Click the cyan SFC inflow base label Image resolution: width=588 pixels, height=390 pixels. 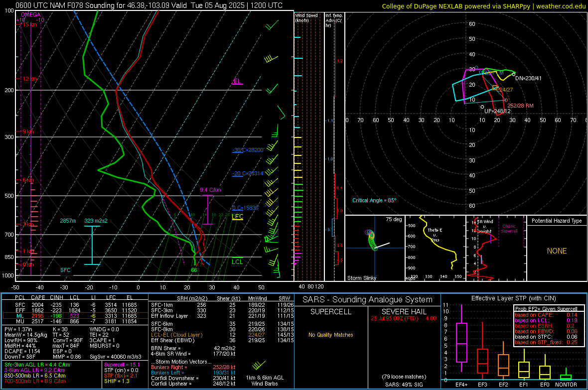click(x=65, y=270)
